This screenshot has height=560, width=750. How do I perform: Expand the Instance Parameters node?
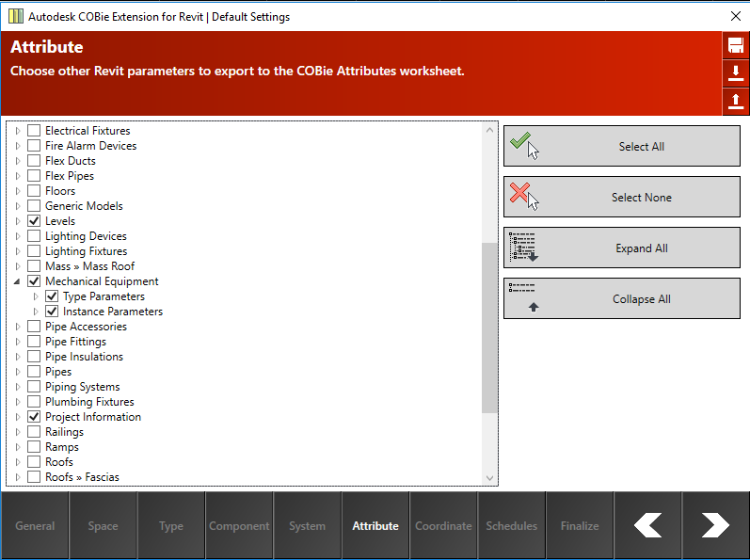click(36, 312)
